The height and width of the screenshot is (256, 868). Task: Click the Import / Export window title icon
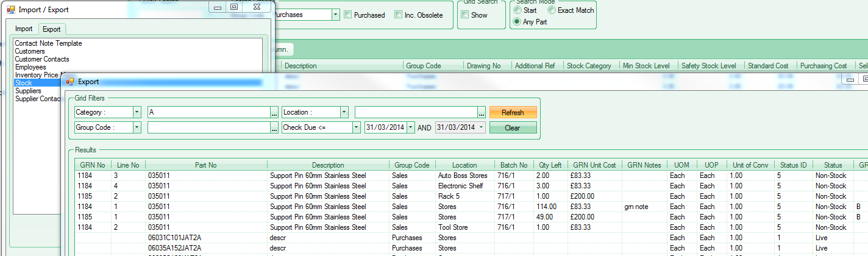pos(10,10)
